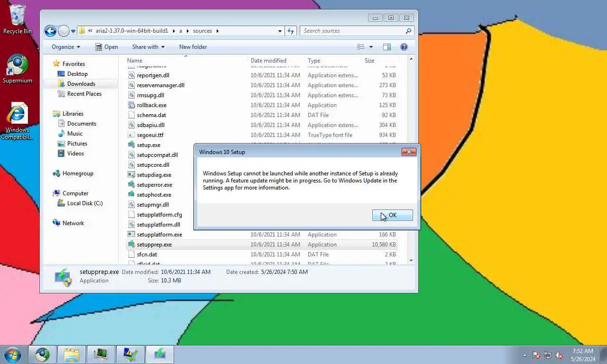Select Downloads in navigation pane
Viewport: 607px width, 364px height.
tap(81, 84)
